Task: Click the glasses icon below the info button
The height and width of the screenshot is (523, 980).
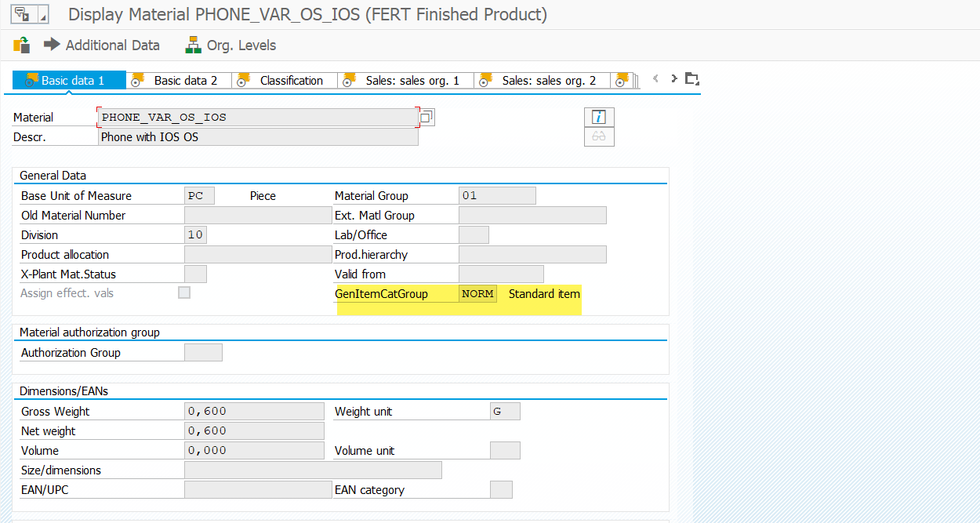Action: point(598,136)
